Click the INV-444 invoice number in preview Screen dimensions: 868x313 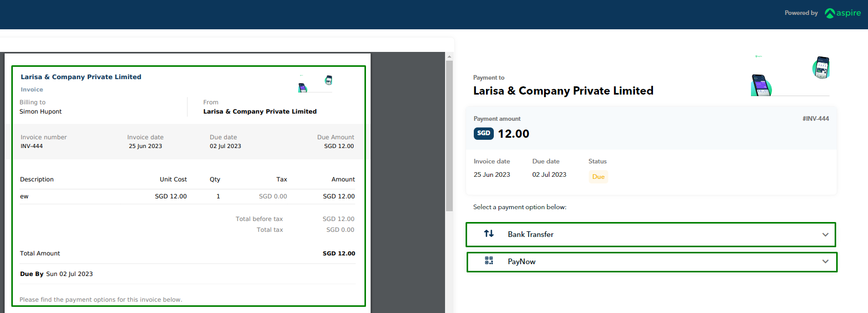[32, 146]
